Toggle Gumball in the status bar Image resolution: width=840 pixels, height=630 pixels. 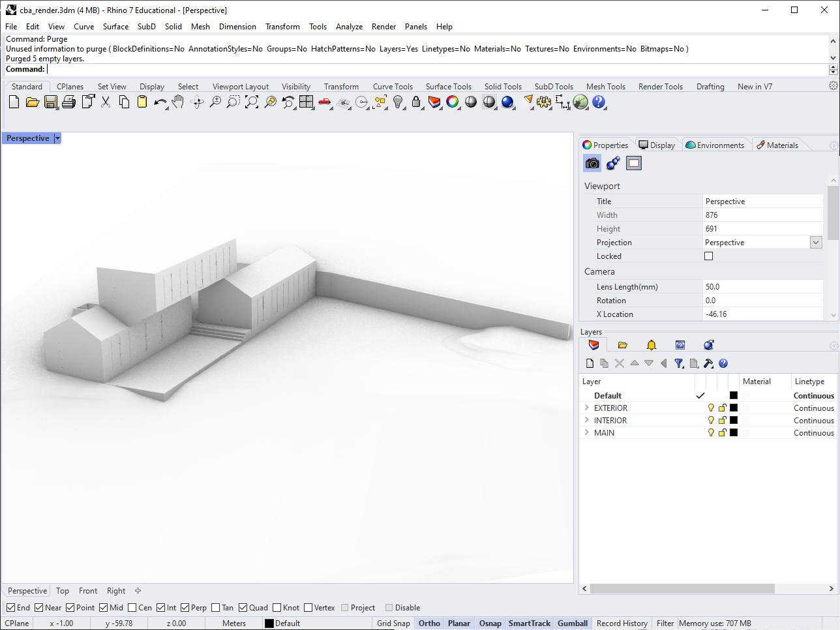point(572,623)
